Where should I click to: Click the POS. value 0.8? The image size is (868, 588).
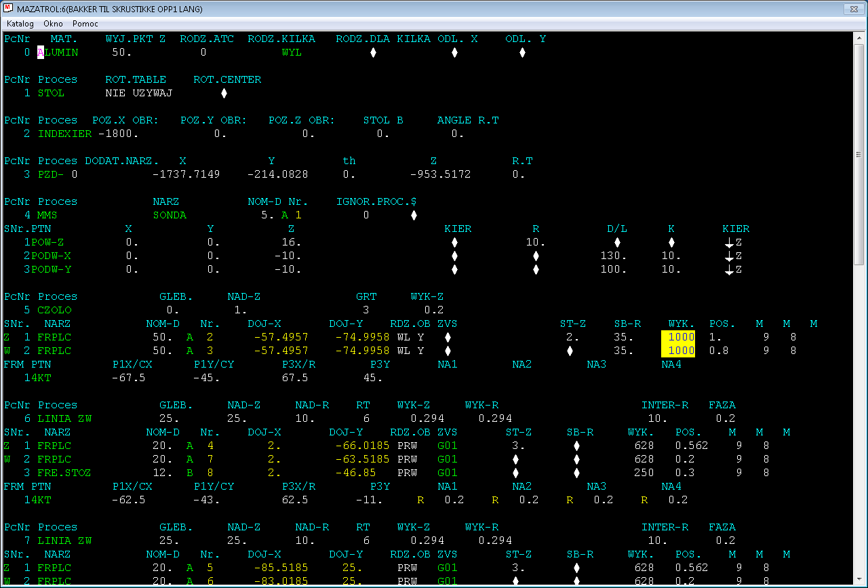click(719, 351)
